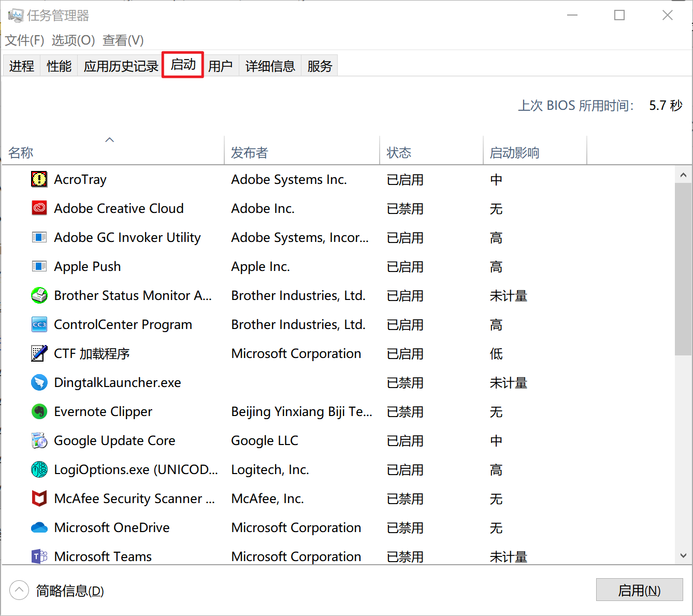693x616 pixels.
Task: Select the Apple Push icon
Action: [x=39, y=266]
